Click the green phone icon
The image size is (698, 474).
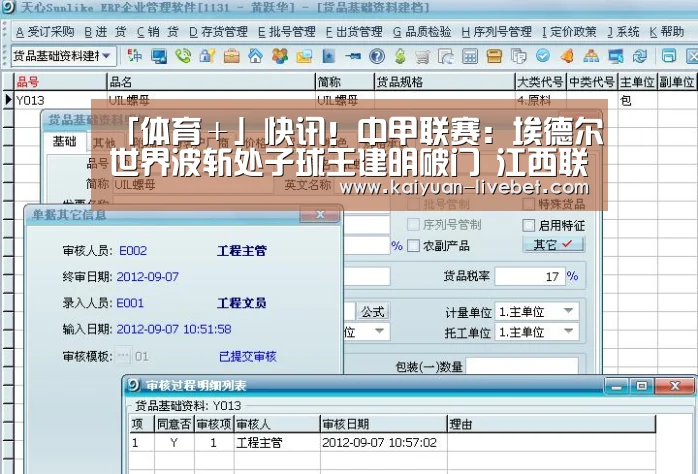(x=183, y=56)
